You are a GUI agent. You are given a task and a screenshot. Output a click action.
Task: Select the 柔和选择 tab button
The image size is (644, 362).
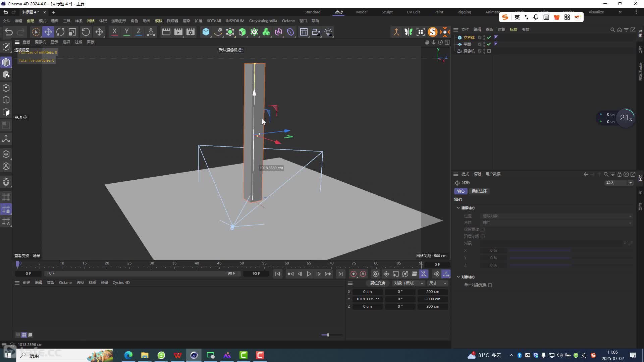[x=479, y=191]
